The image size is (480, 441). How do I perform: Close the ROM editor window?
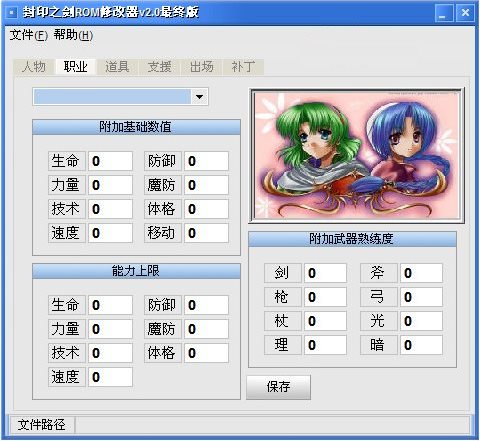pyautogui.click(x=465, y=13)
